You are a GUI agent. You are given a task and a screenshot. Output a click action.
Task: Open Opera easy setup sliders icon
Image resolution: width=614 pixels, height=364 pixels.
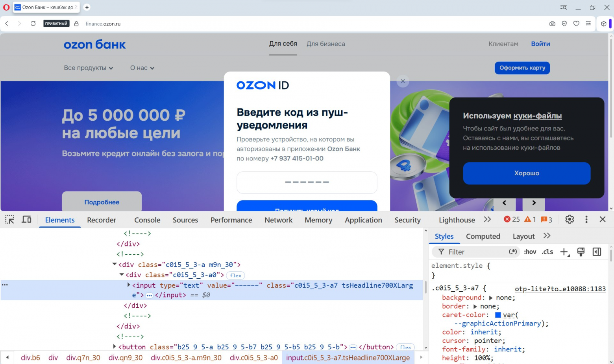click(588, 24)
